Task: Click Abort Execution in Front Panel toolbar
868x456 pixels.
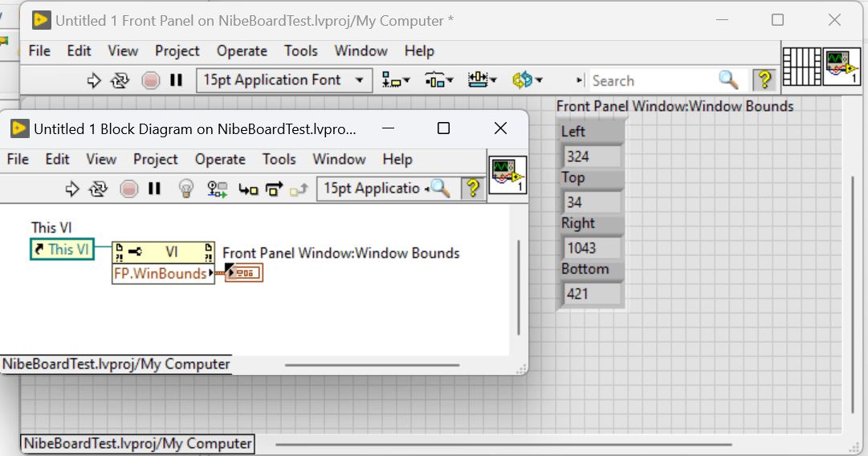Action: (150, 81)
